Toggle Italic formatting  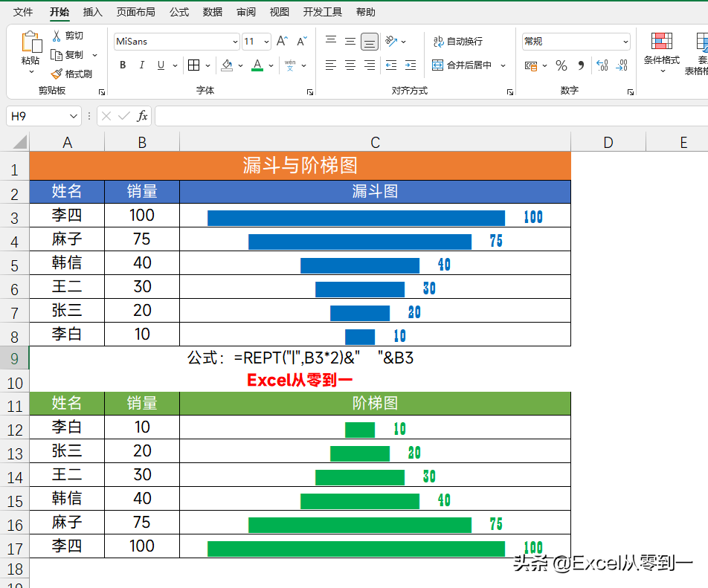coord(142,65)
